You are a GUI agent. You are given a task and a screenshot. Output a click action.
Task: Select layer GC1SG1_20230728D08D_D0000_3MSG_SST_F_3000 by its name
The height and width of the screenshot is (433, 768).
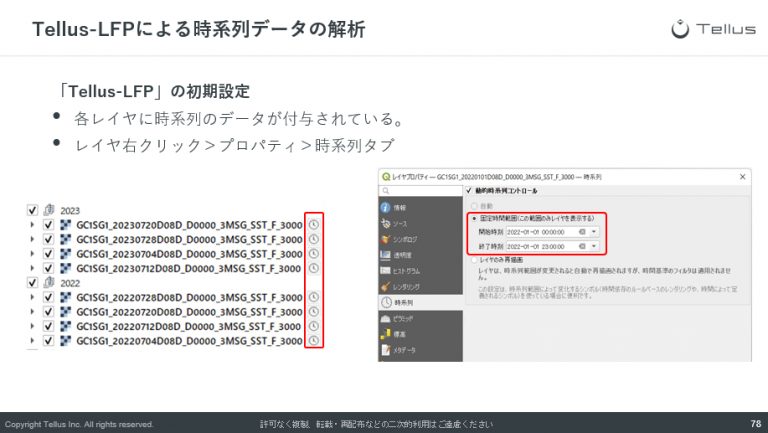click(x=189, y=240)
